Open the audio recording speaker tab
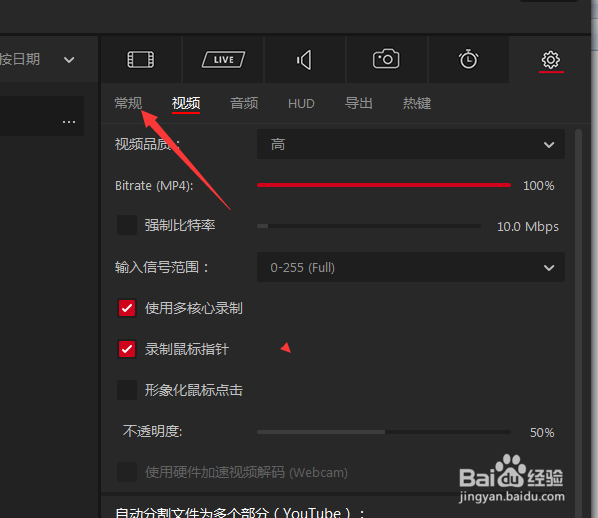Image resolution: width=598 pixels, height=518 pixels. (x=305, y=60)
